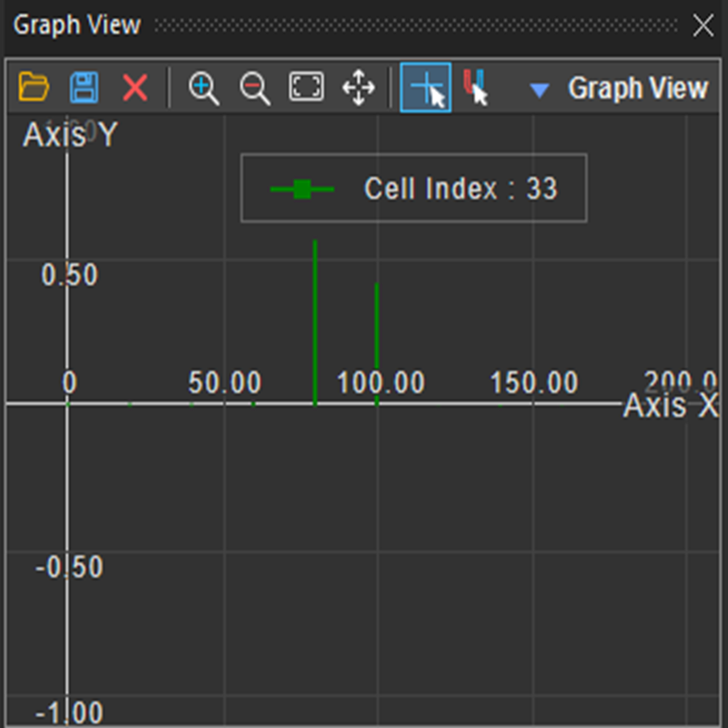Click the Axis X label
The height and width of the screenshot is (728, 728).
pos(670,405)
